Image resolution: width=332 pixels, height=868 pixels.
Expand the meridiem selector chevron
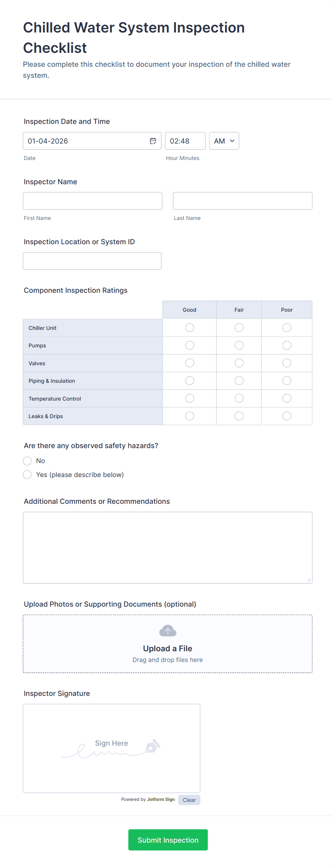coord(232,141)
